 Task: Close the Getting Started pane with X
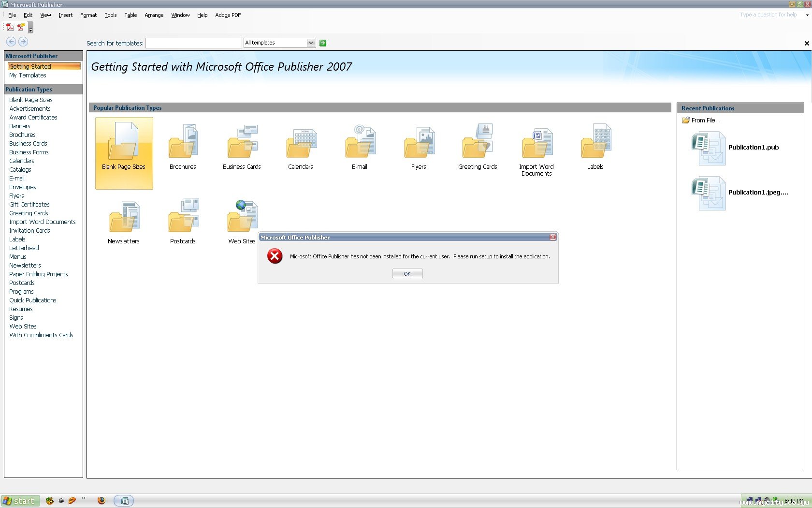click(807, 44)
